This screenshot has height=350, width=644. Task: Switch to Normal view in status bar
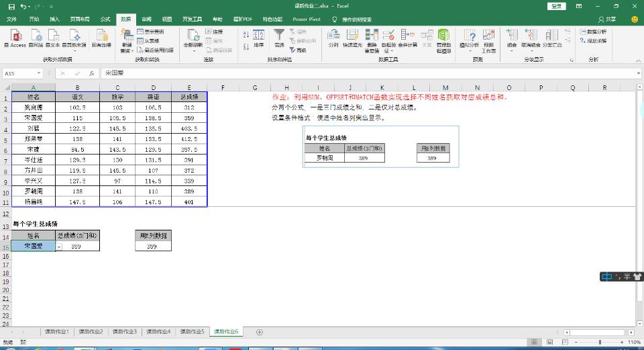[x=534, y=342]
